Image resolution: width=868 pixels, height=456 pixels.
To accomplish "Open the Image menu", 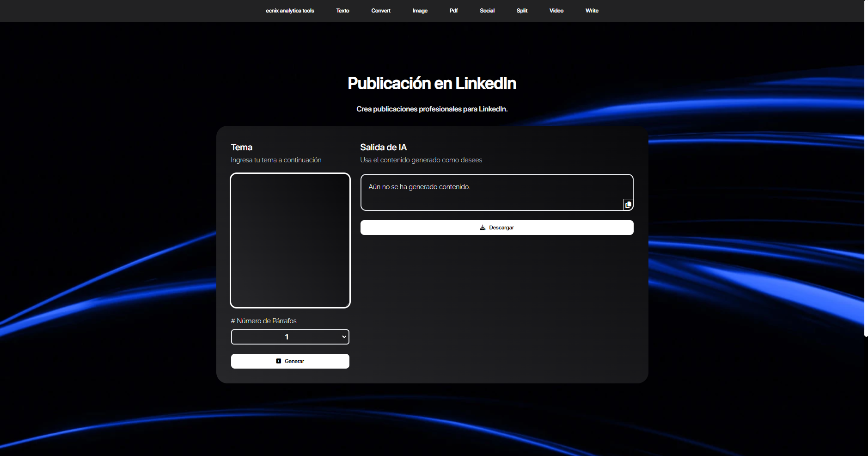I will click(420, 11).
